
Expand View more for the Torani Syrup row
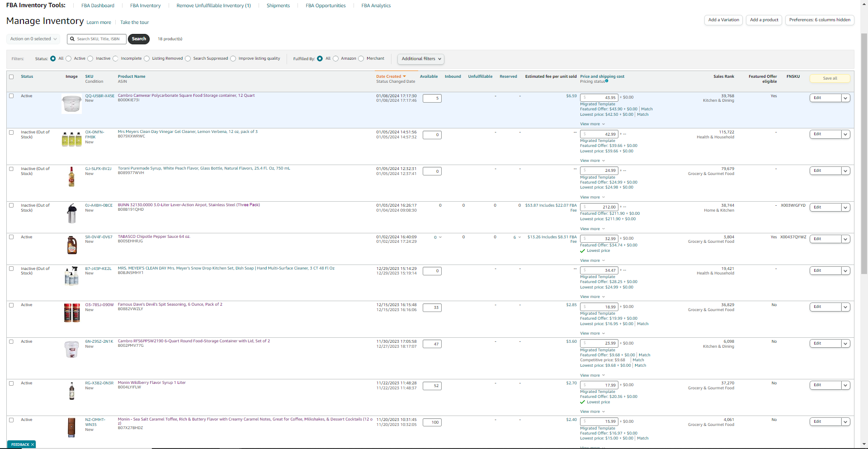[592, 197]
